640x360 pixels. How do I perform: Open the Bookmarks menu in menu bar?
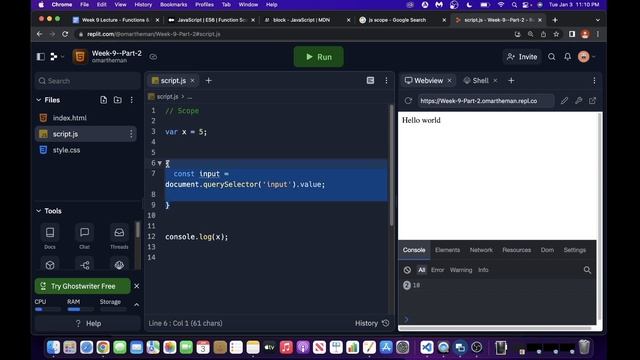click(173, 4)
